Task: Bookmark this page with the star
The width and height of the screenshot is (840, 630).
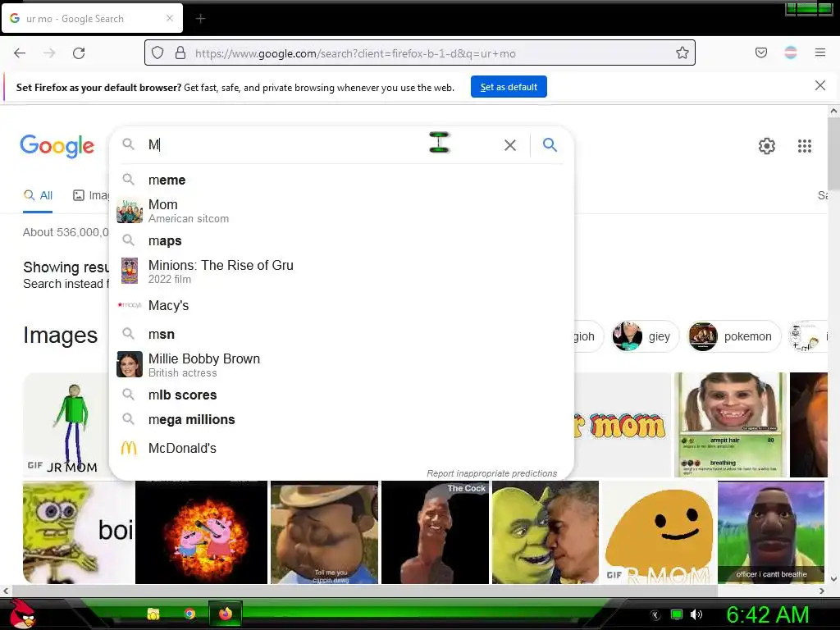Action: click(682, 53)
